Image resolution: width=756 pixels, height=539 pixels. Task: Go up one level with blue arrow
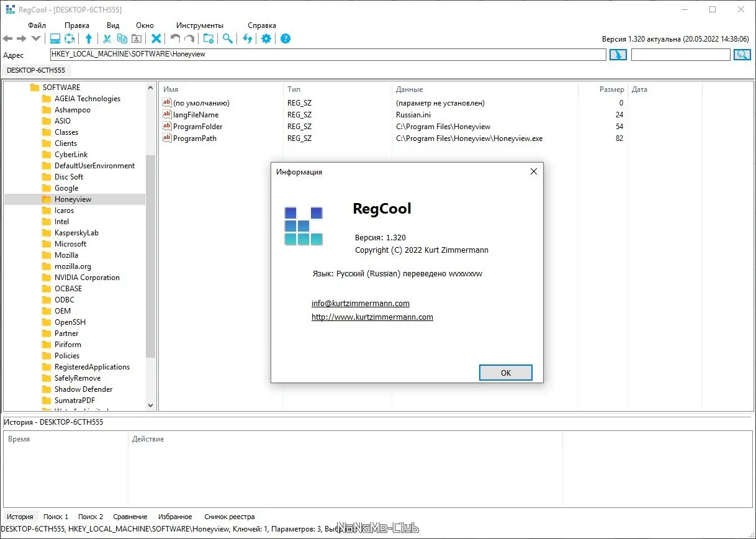[89, 38]
